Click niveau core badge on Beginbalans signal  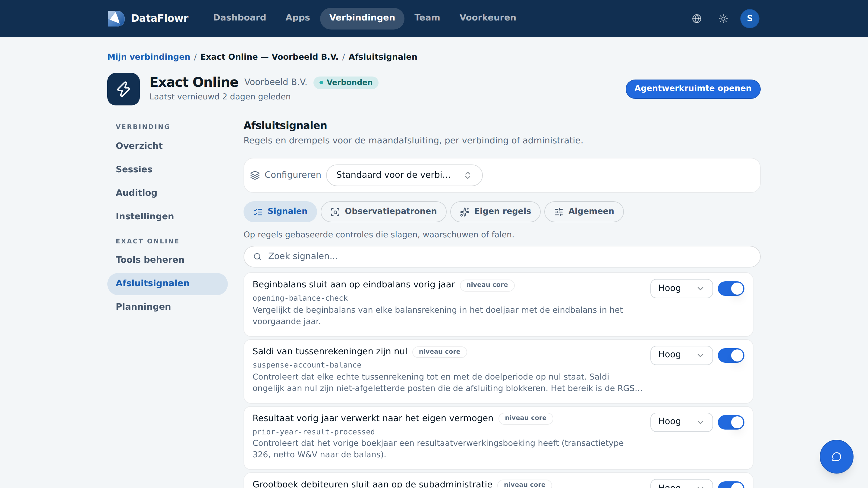point(487,285)
